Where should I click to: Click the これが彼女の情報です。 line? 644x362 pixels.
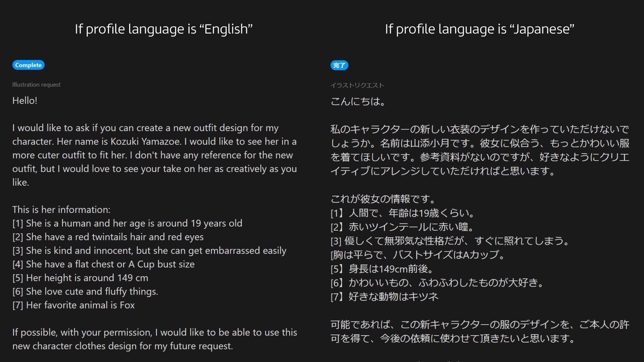point(383,199)
